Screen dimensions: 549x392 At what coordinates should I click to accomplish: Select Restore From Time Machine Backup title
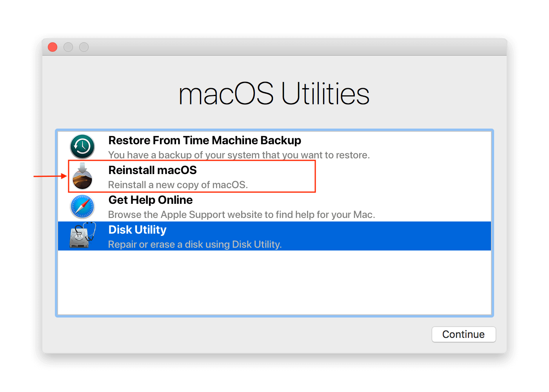[x=205, y=140]
